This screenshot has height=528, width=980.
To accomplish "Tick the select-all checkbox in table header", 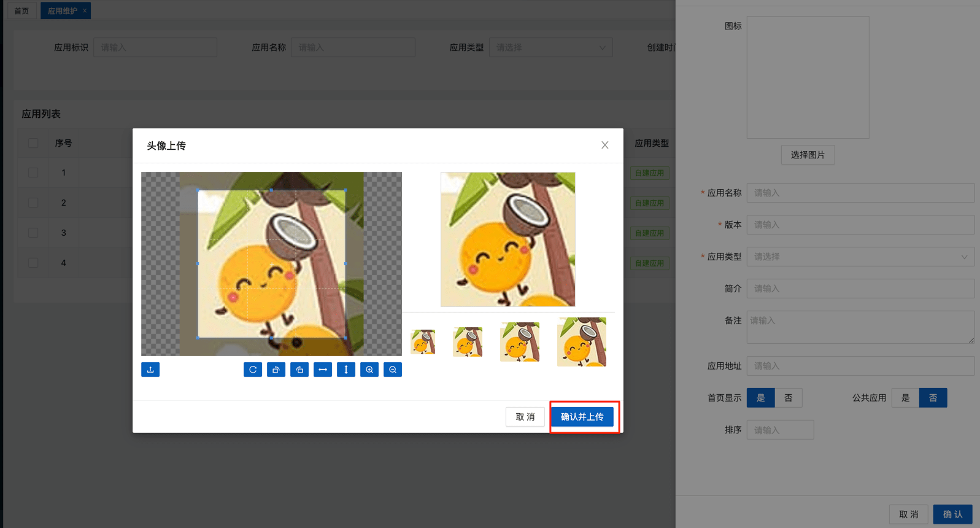I will pyautogui.click(x=33, y=143).
